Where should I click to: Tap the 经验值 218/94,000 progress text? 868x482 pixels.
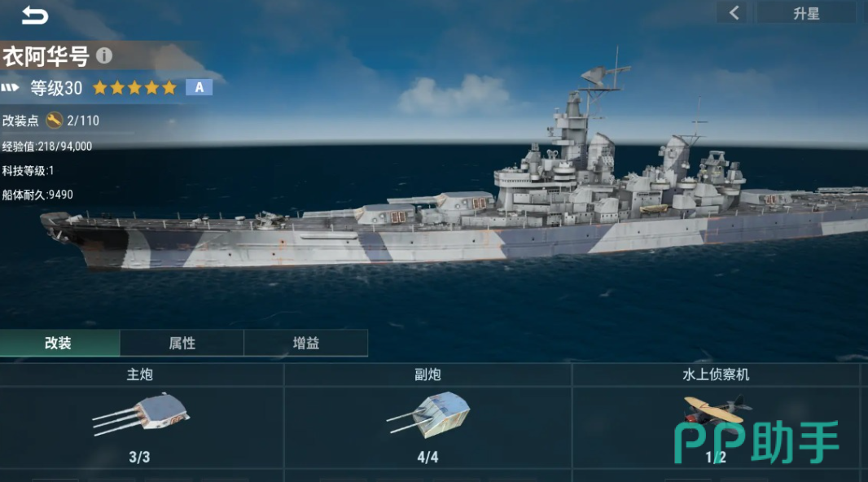click(47, 146)
